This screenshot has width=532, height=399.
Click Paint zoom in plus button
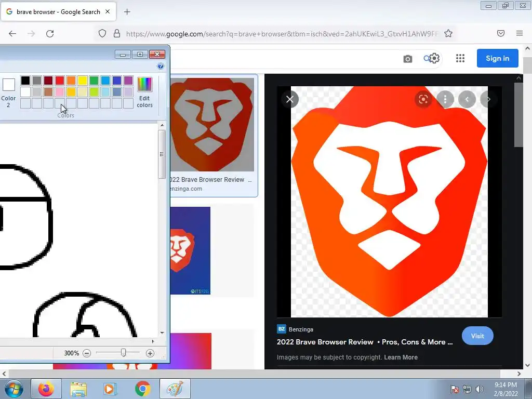coord(150,353)
